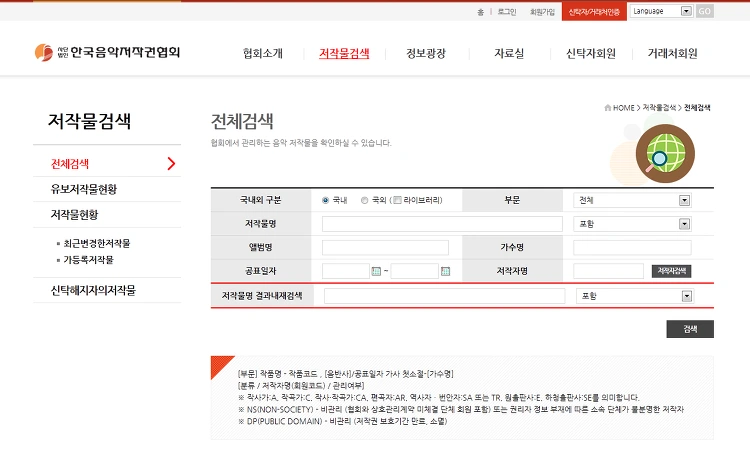Click the dark 검색 search button
The height and width of the screenshot is (455, 750).
pyautogui.click(x=690, y=329)
